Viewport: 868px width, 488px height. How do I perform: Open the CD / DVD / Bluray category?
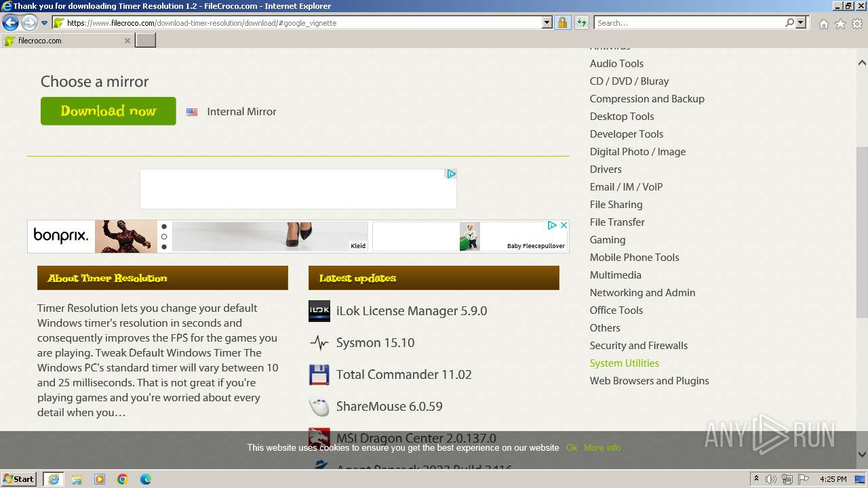pos(629,81)
